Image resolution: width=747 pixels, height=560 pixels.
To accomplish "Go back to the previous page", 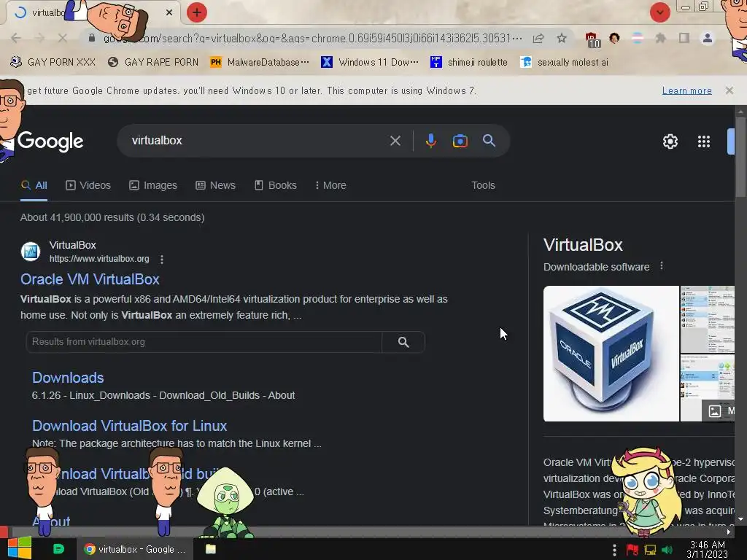I will 16,38.
